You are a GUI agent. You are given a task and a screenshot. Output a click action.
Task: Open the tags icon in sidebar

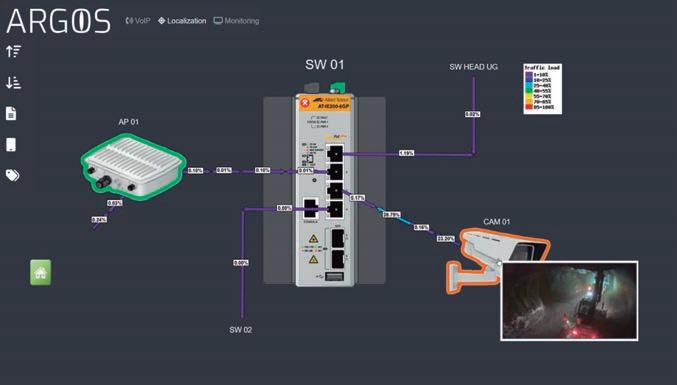13,175
